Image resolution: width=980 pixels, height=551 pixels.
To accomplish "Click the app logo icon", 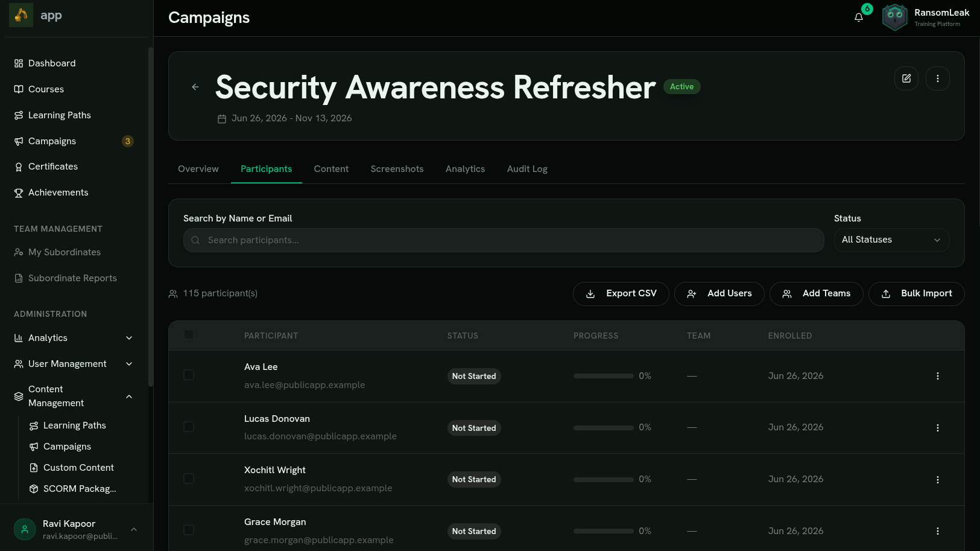I will pos(21,15).
